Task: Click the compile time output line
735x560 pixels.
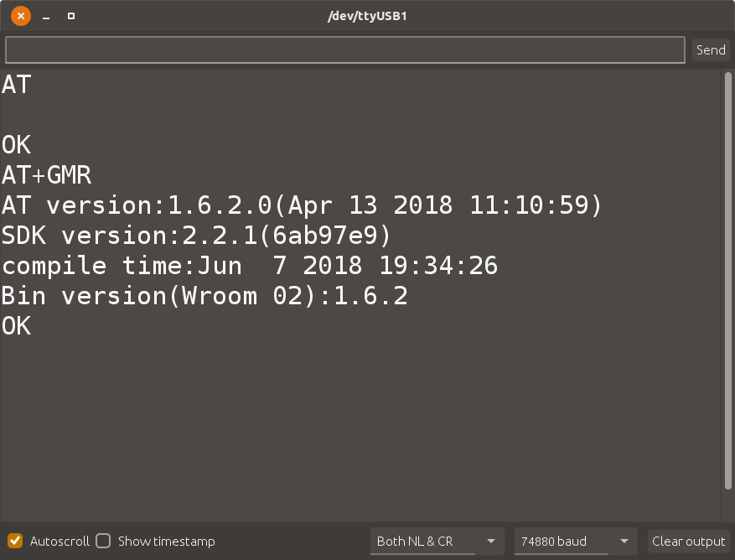Action: click(250, 266)
